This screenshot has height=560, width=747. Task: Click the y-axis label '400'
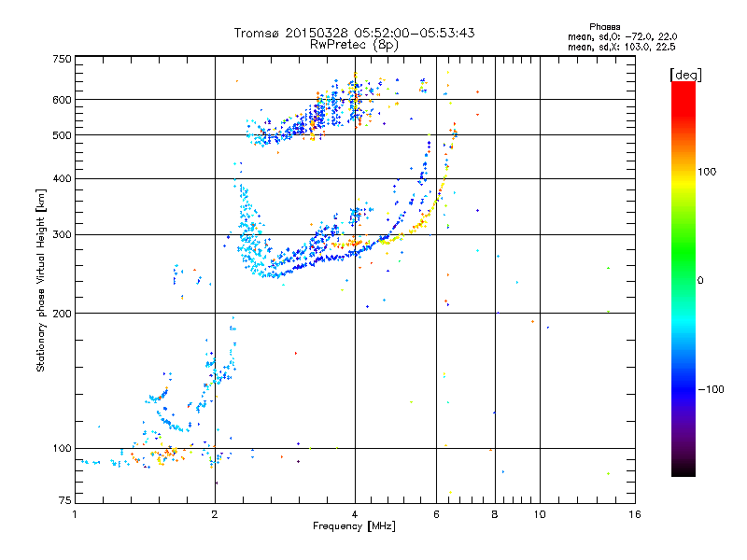point(63,178)
